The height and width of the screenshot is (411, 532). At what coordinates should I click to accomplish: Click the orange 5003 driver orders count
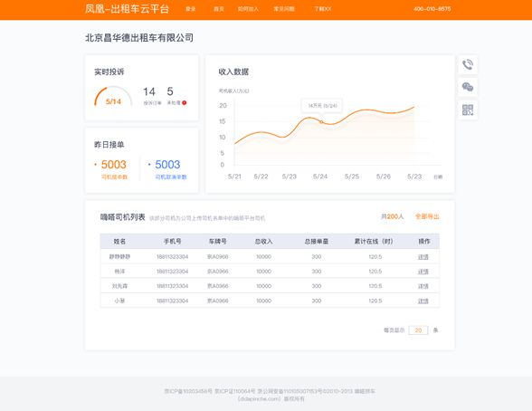pos(114,165)
